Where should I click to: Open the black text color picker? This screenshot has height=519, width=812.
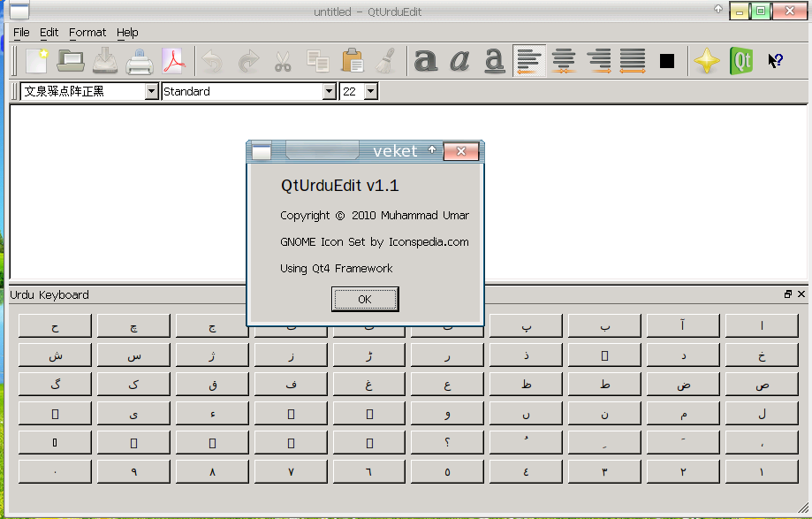click(x=667, y=61)
